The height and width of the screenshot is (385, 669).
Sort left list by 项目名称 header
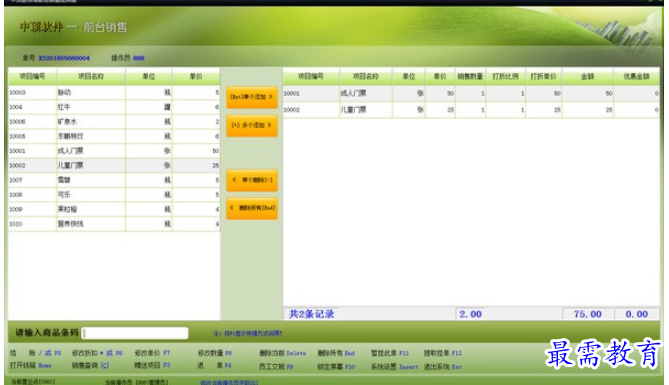tap(91, 76)
